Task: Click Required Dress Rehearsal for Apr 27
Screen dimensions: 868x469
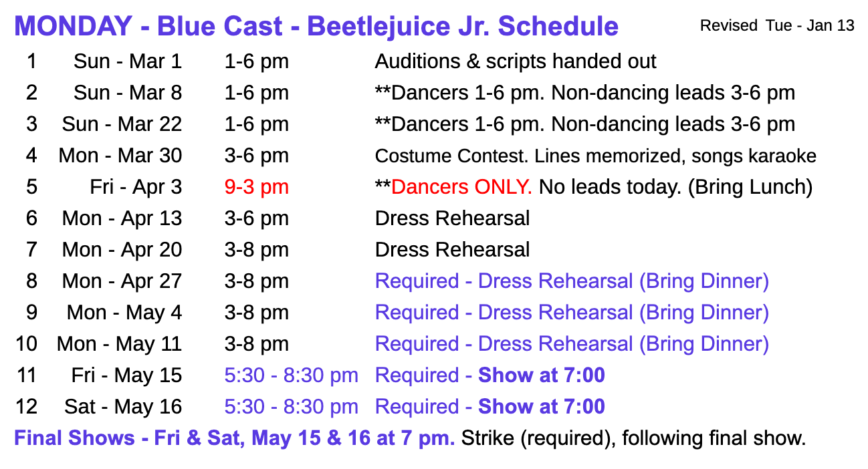Action: pos(572,281)
